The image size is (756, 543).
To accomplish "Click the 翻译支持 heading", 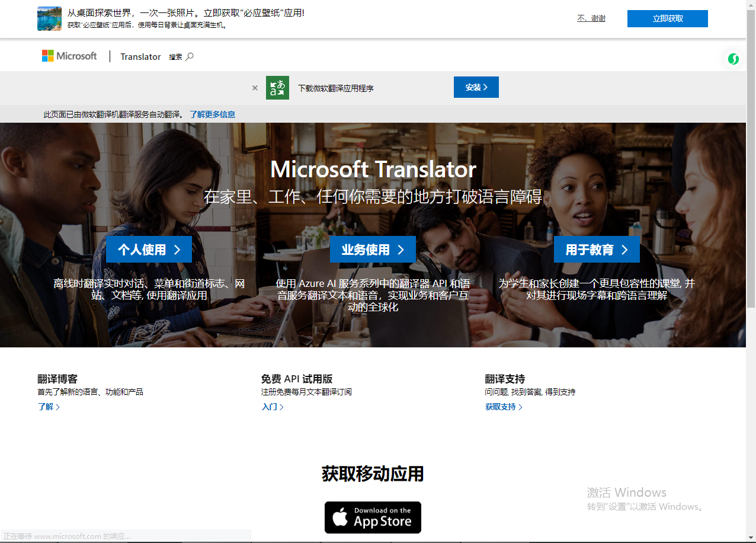I will (505, 379).
